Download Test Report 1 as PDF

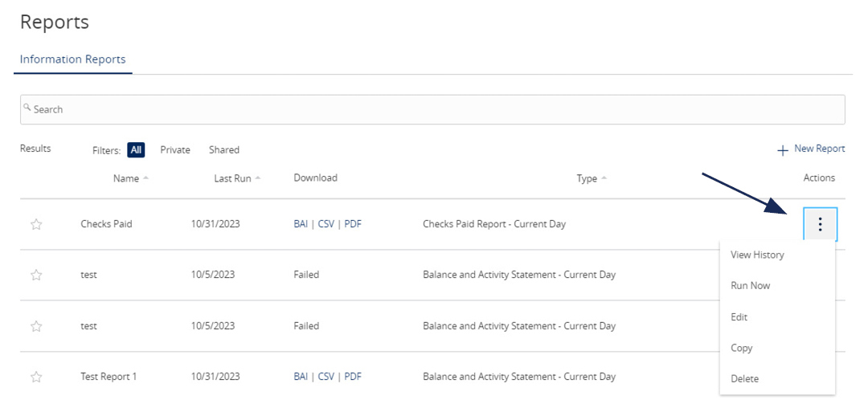pyautogui.click(x=353, y=377)
